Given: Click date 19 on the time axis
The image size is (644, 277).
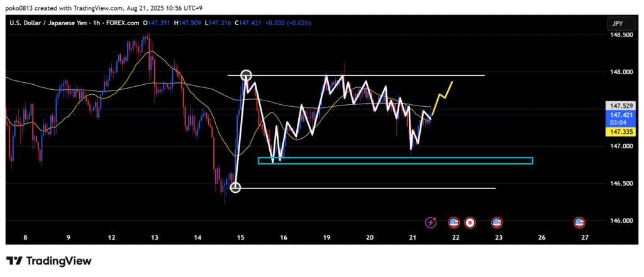Looking at the screenshot, I should [326, 237].
